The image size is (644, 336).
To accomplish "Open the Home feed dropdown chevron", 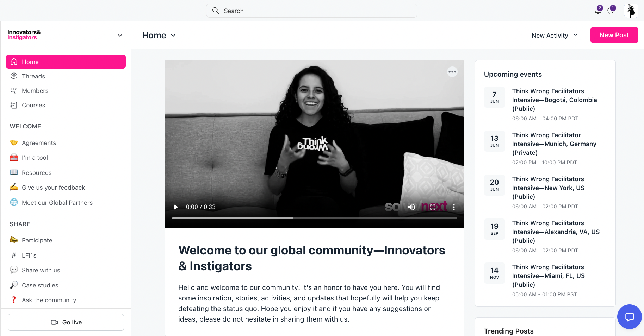I will click(173, 36).
